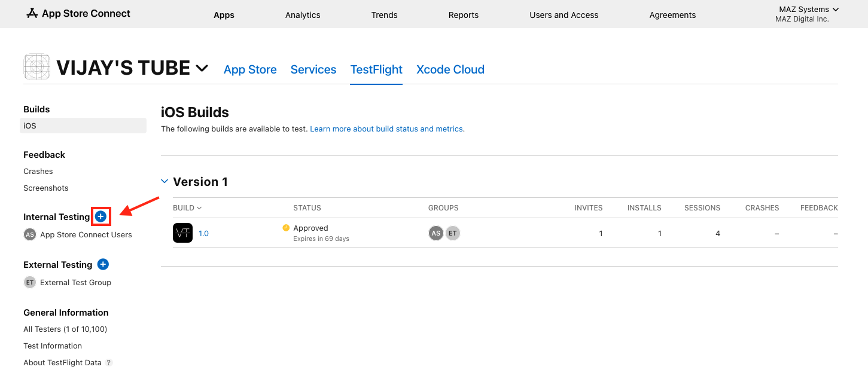
Task: Open the VIJAY'S TUBE app switcher chevron
Action: pyautogui.click(x=202, y=68)
